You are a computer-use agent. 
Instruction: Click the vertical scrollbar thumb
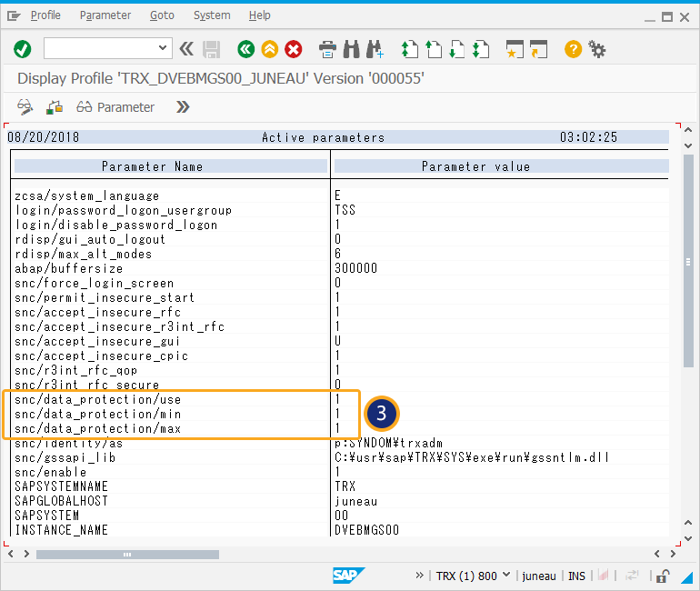point(688,261)
